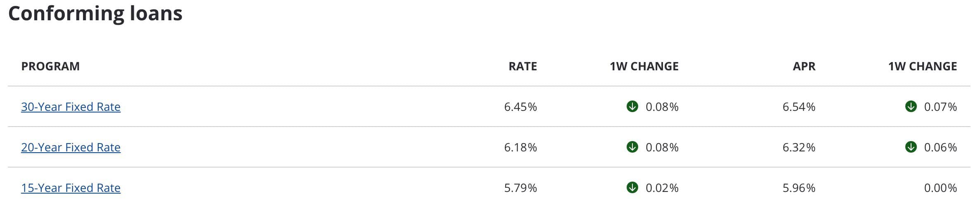Viewport: 980px width, 206px height.
Task: Select the 6.32% APR value
Action: 799,147
